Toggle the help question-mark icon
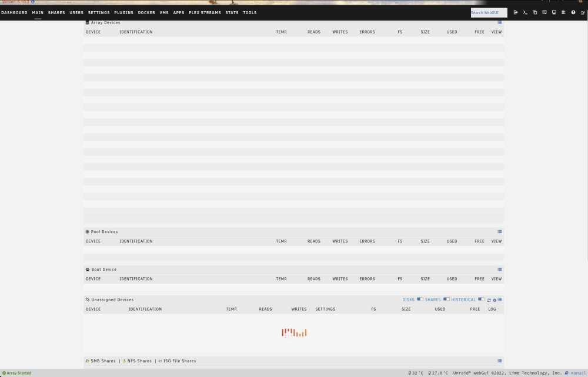Image resolution: width=588 pixels, height=377 pixels. pyautogui.click(x=573, y=12)
